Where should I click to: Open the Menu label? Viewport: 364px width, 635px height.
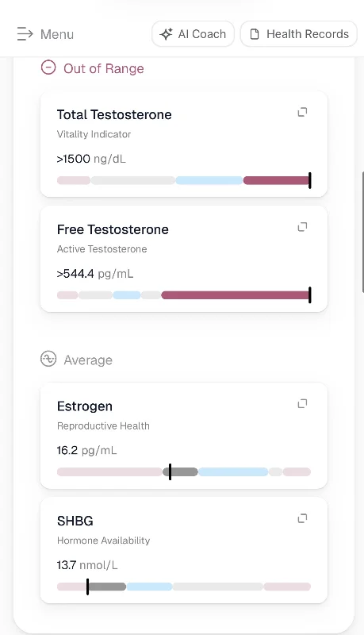57,34
